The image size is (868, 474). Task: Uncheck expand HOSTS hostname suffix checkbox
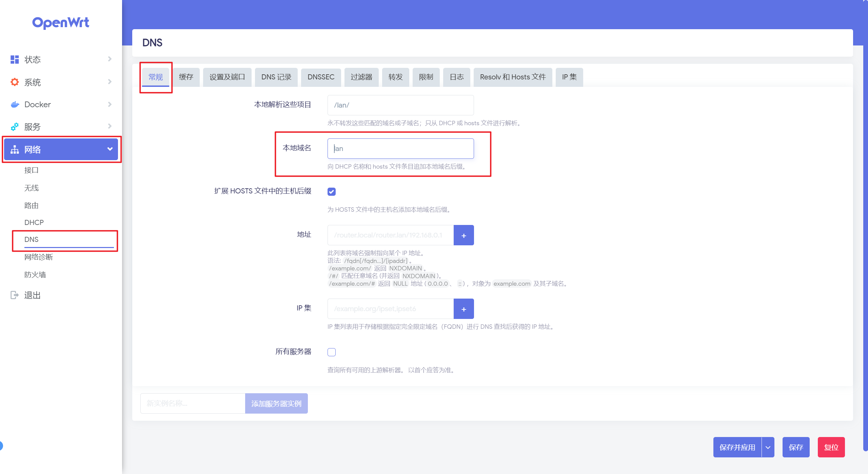click(x=332, y=192)
